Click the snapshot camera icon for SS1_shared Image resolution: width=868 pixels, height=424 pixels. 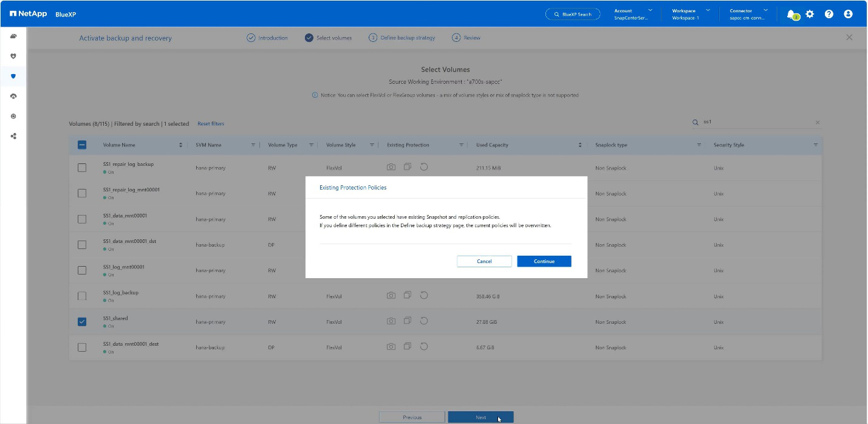(x=391, y=321)
